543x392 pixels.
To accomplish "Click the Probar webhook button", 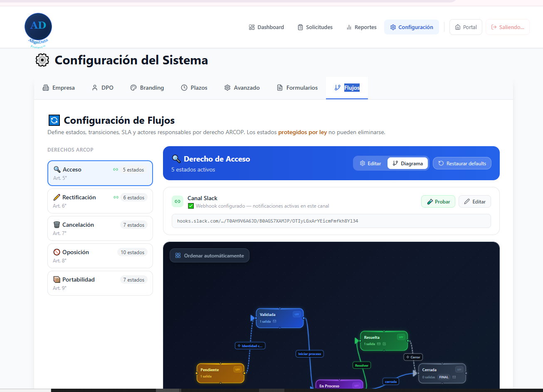I will point(438,201).
